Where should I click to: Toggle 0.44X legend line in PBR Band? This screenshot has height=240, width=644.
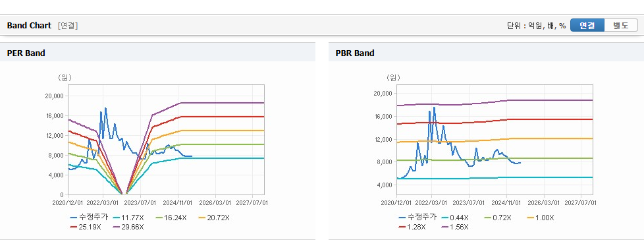pyautogui.click(x=454, y=218)
